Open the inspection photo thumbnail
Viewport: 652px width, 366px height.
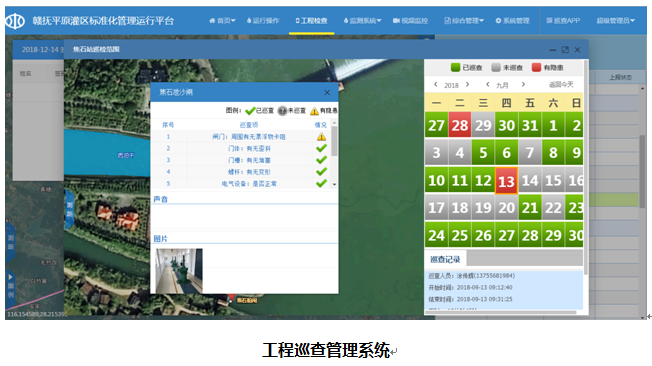pos(179,271)
